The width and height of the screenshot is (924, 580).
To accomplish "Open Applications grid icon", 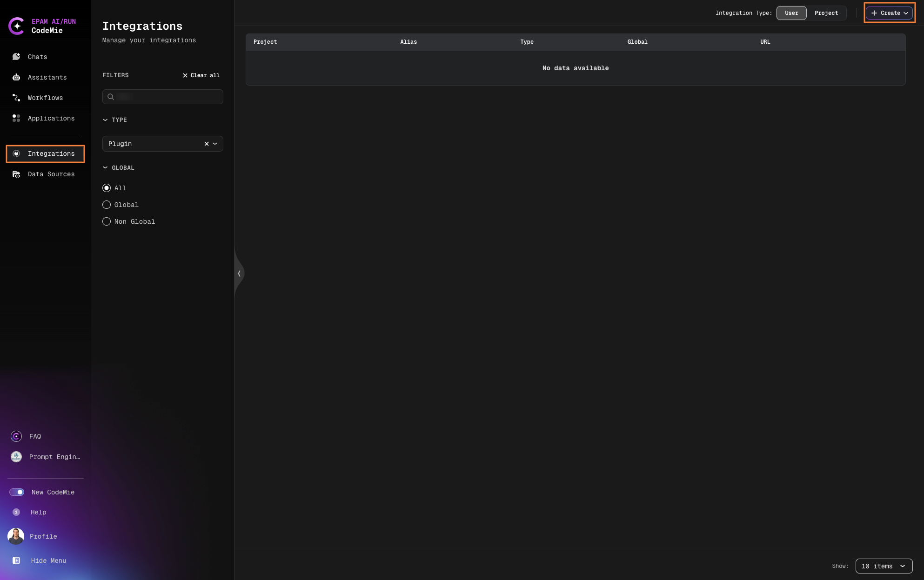I will coord(16,118).
